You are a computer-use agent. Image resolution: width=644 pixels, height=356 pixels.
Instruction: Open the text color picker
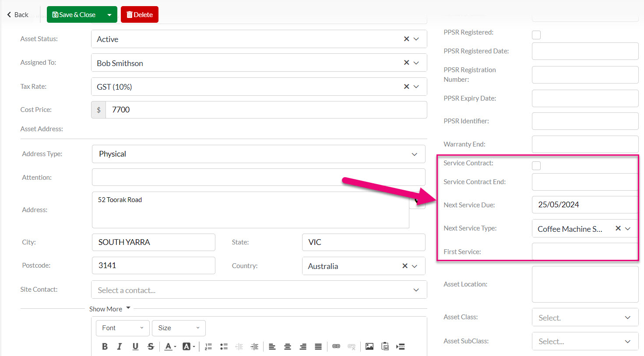170,346
